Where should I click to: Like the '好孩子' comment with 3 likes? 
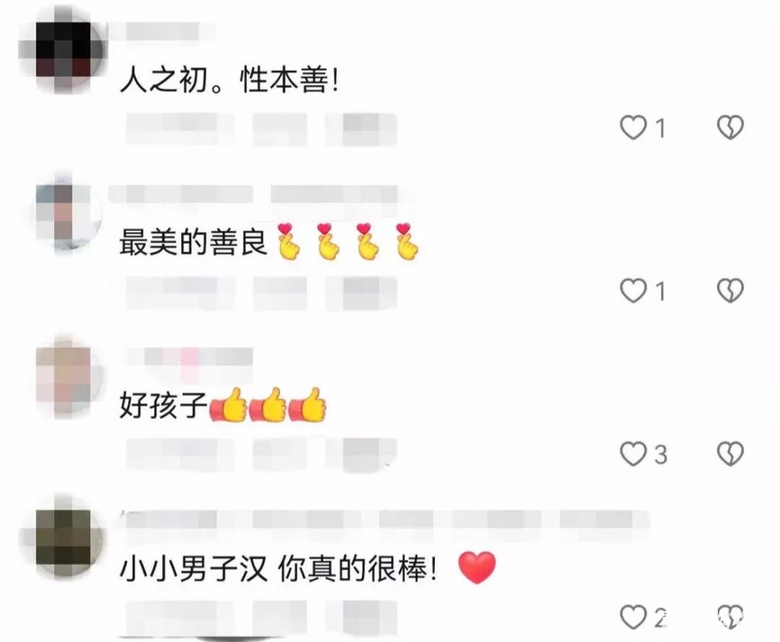coord(633,454)
